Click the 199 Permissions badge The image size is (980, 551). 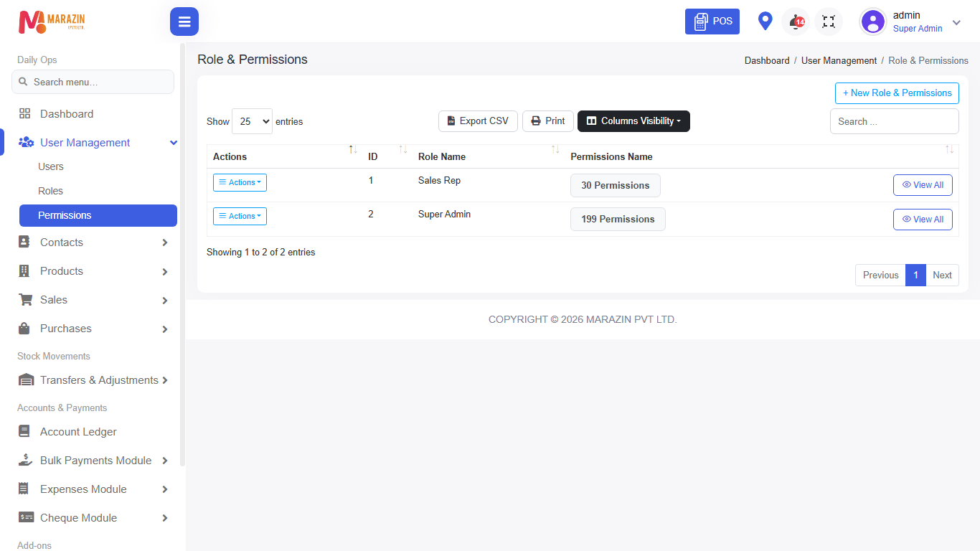point(618,219)
